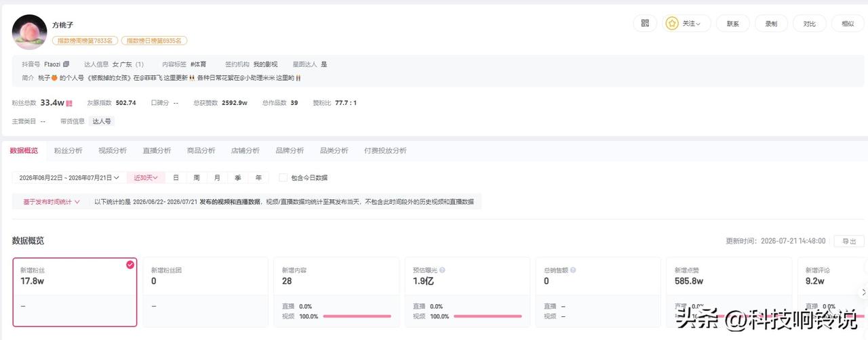
Task: Click the 相似 button
Action: click(x=848, y=23)
